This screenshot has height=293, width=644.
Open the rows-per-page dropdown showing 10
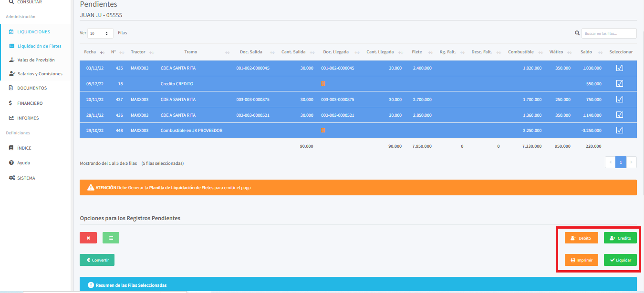pos(101,33)
